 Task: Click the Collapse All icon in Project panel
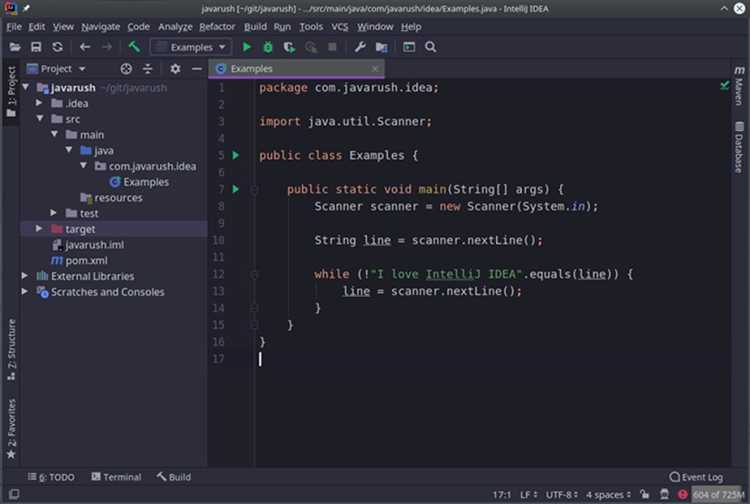pyautogui.click(x=148, y=69)
